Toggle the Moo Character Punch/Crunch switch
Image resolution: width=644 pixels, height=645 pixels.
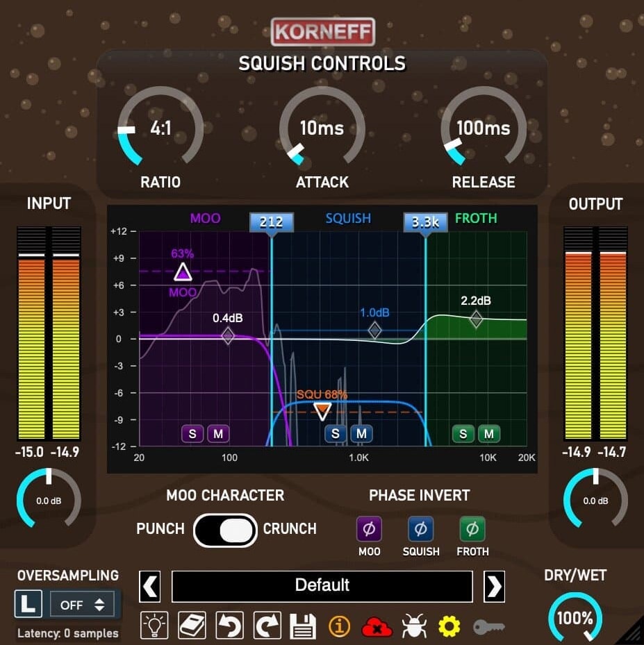coord(226,530)
